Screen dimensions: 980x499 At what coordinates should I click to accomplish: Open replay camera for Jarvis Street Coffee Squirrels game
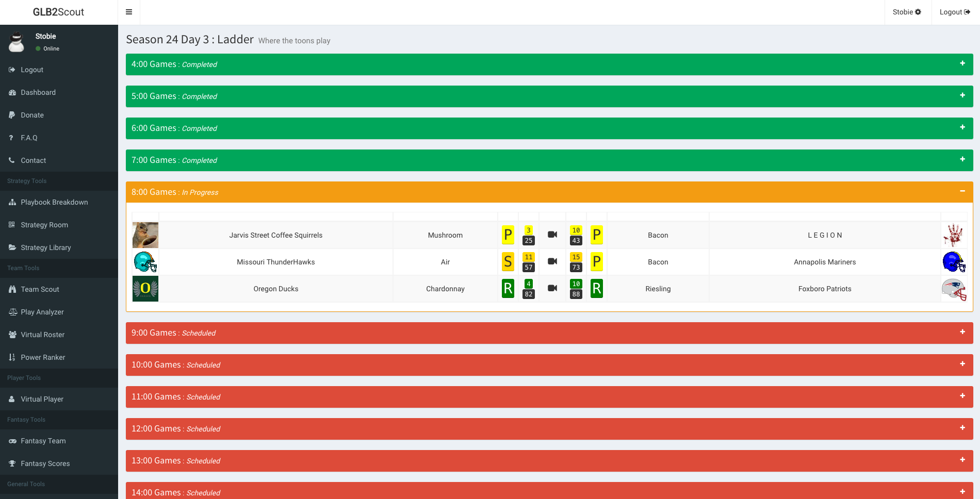(x=552, y=235)
